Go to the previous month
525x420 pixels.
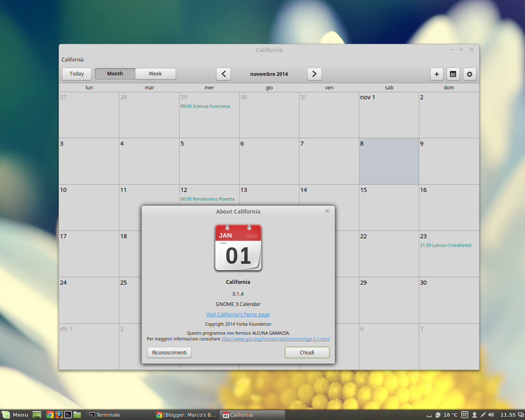[224, 74]
